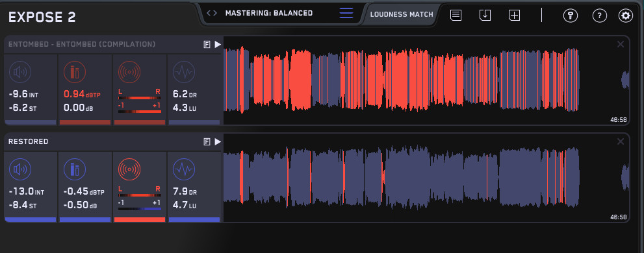Remove the Restored track with X
The height and width of the screenshot is (253, 644).
coord(621,141)
